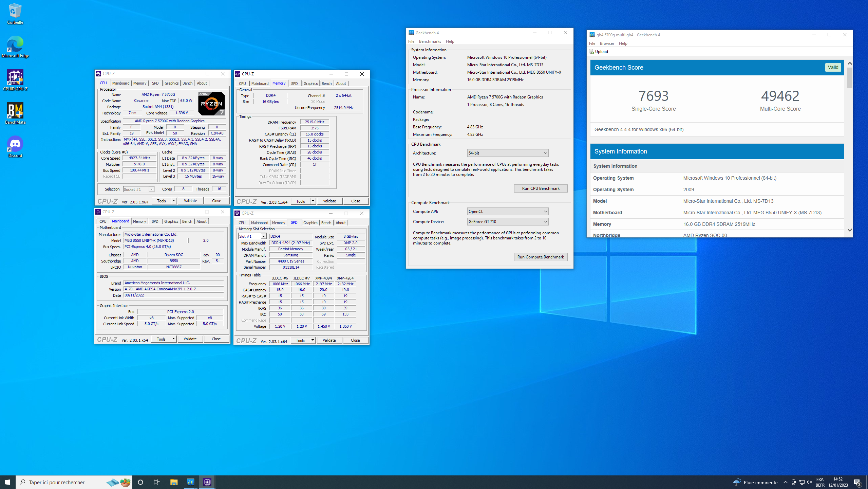
Task: Click Validate in the CPU tab window
Action: tap(190, 201)
